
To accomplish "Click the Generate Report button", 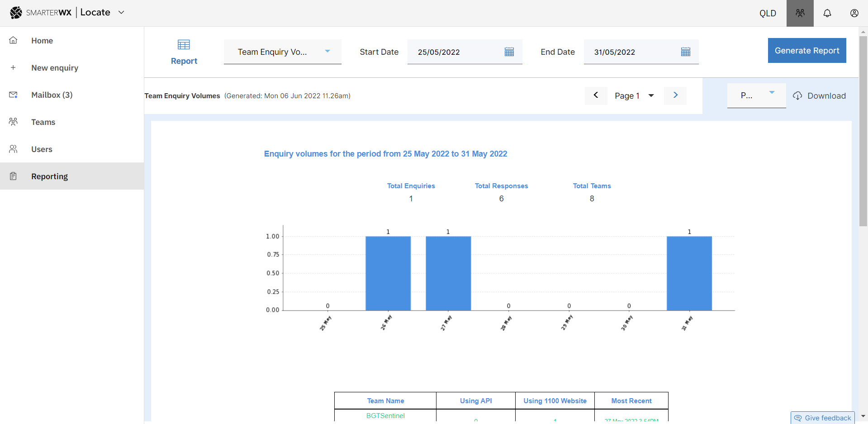I will click(806, 50).
